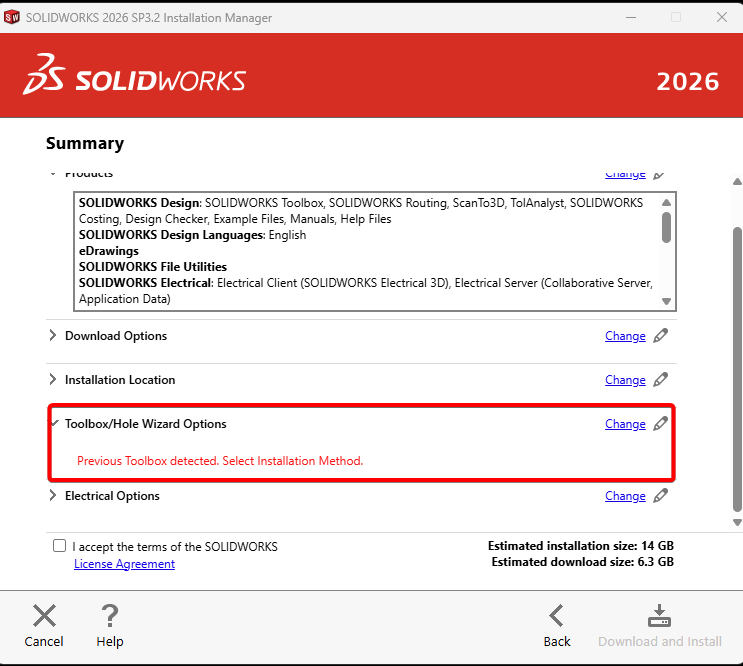The height and width of the screenshot is (666, 743).
Task: Click the summary pane scroll-down arrow
Action: coord(737,522)
